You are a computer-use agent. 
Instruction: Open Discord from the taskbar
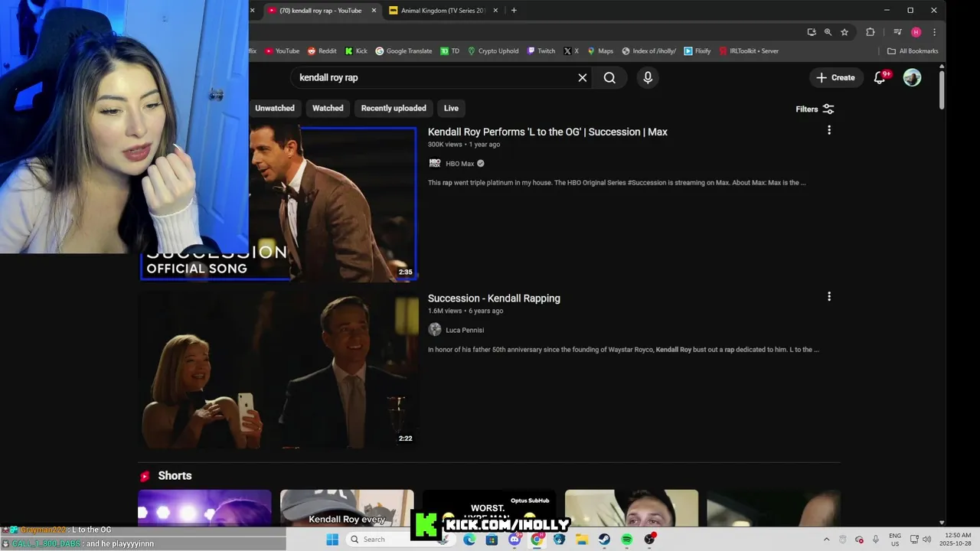[x=514, y=540]
